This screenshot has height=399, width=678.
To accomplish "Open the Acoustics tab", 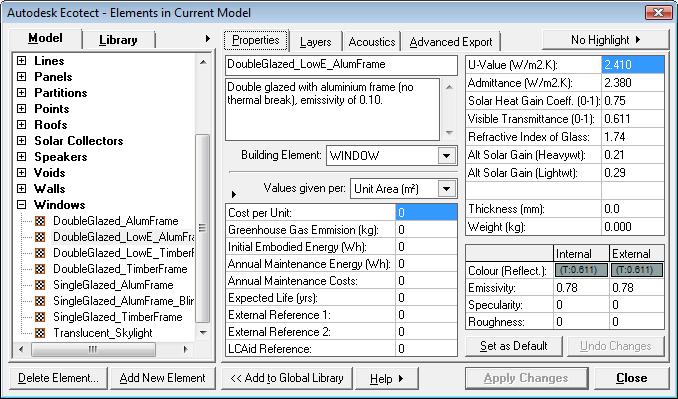I will pyautogui.click(x=372, y=42).
